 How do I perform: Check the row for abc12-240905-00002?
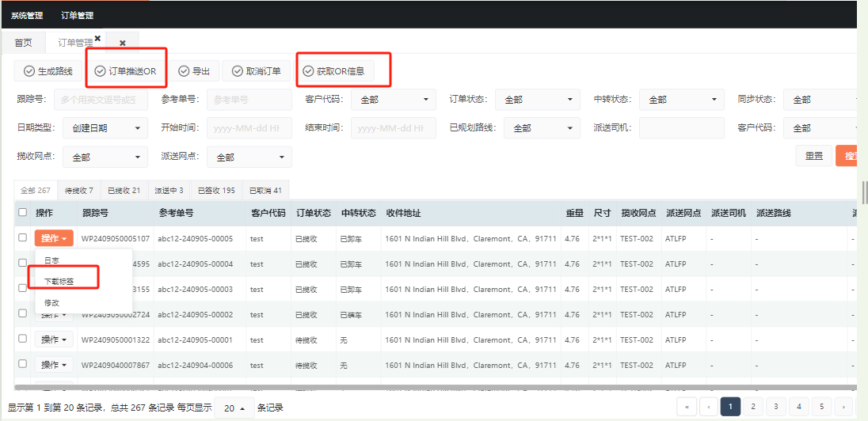coord(23,313)
